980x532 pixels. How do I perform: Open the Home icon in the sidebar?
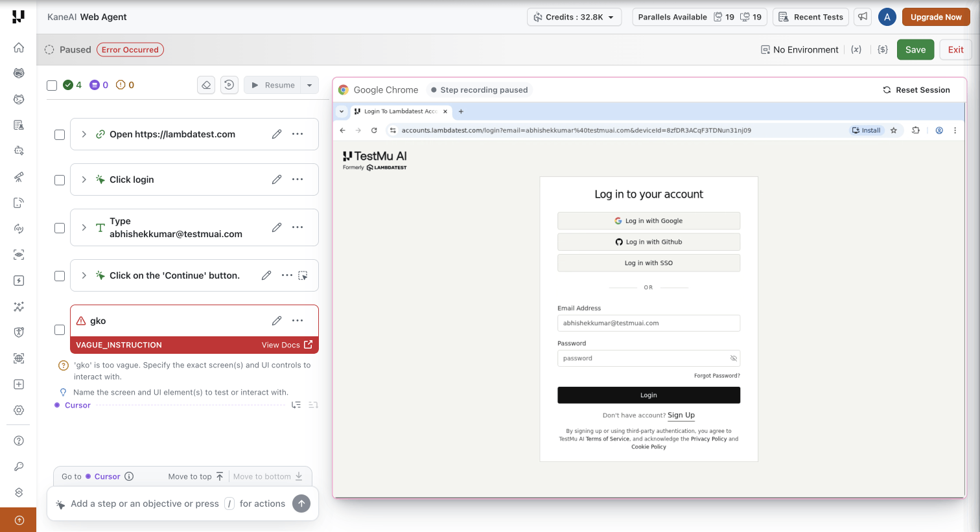19,47
